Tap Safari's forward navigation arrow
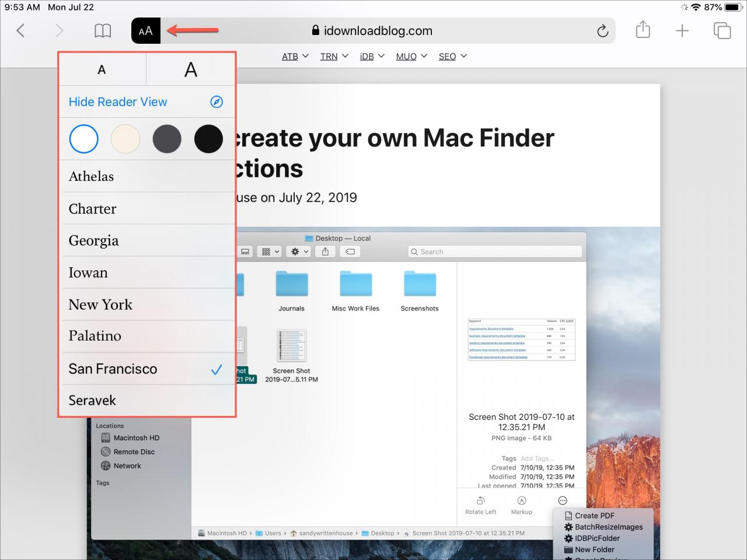 tap(59, 30)
